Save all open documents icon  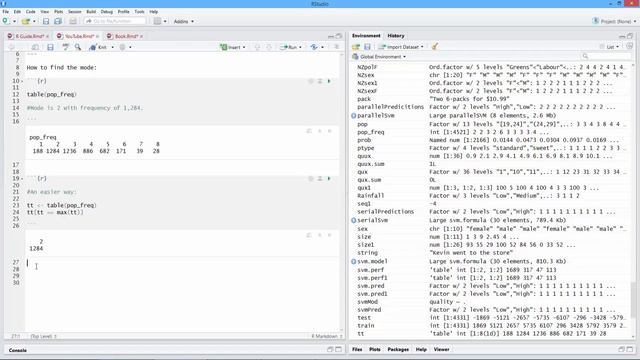pos(58,21)
